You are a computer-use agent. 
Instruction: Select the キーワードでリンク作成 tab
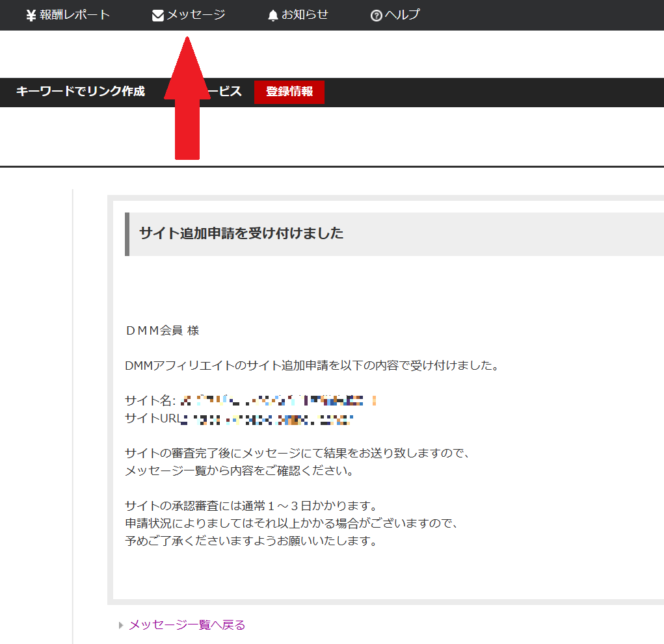point(80,92)
